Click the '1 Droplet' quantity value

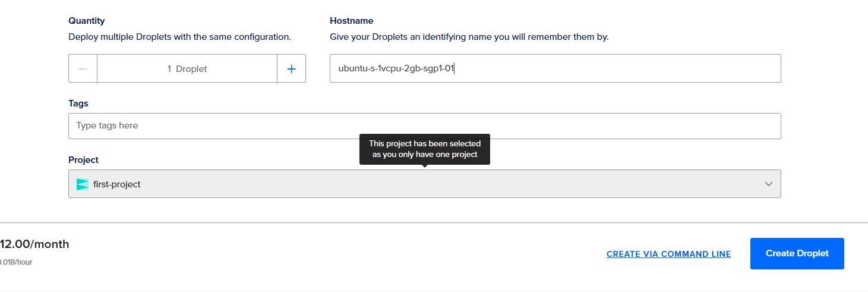click(187, 69)
